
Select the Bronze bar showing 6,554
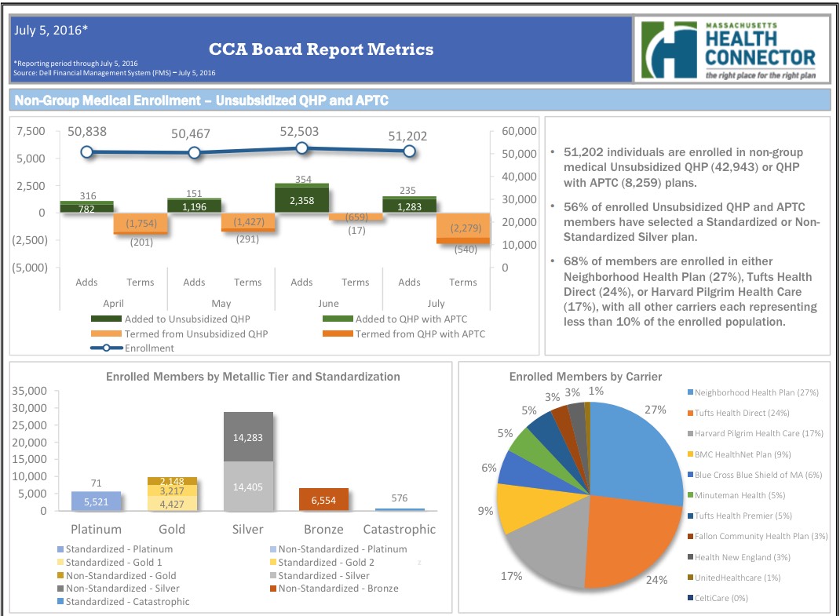click(x=324, y=500)
